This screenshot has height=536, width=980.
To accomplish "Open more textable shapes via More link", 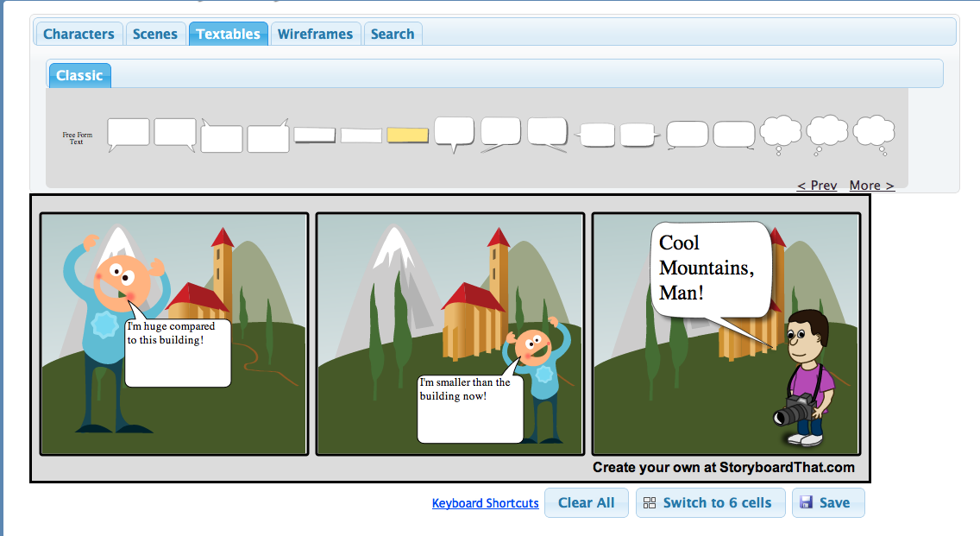I will coord(870,185).
